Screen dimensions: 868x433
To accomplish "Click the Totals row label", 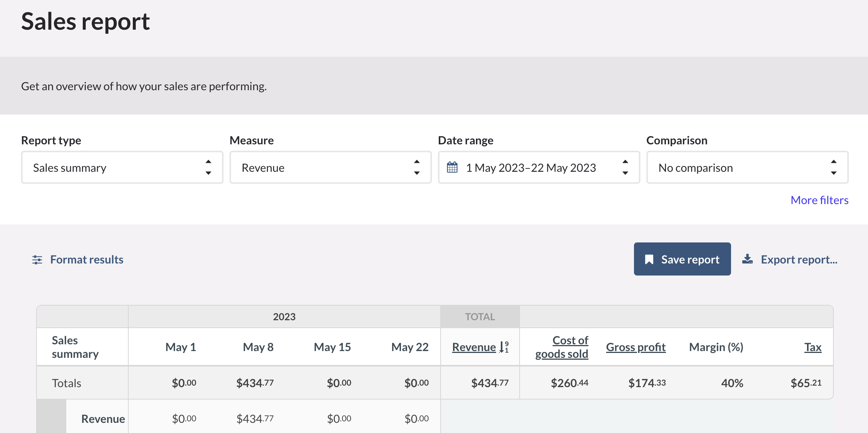I will coord(67,383).
